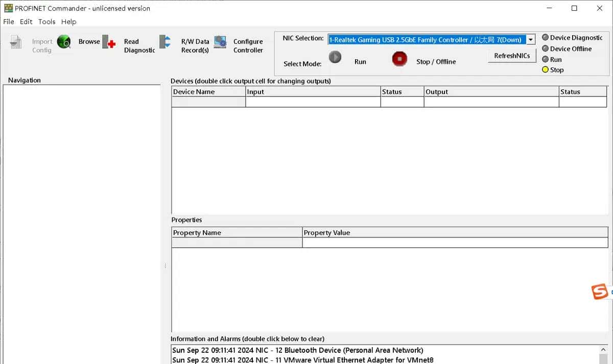
Task: Click the Import Config toolbar icon
Action: tap(16, 42)
